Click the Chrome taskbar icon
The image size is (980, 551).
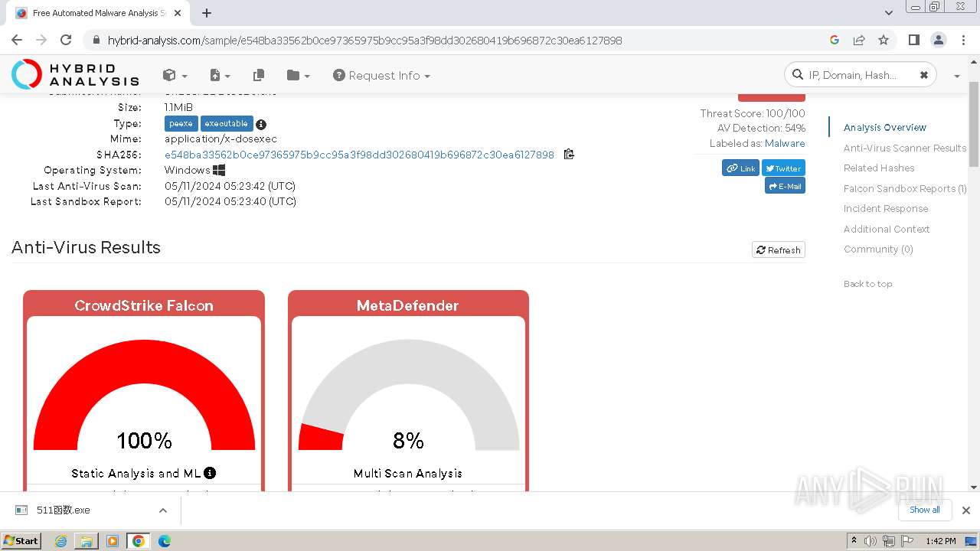pos(138,541)
